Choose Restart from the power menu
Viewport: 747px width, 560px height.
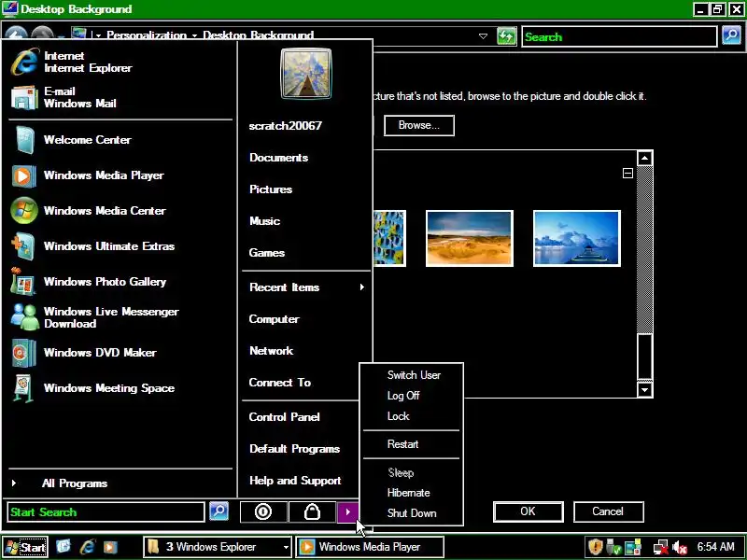click(x=402, y=444)
